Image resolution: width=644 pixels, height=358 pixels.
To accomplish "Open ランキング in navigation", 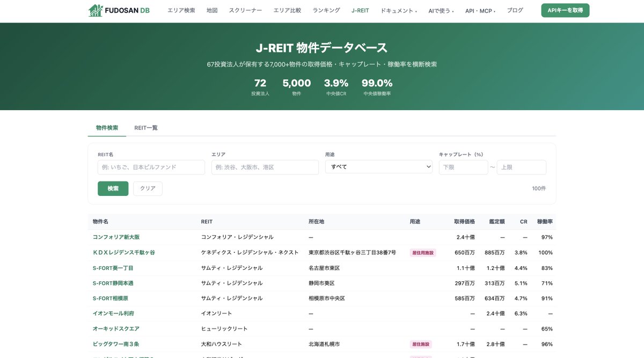I will [x=326, y=10].
